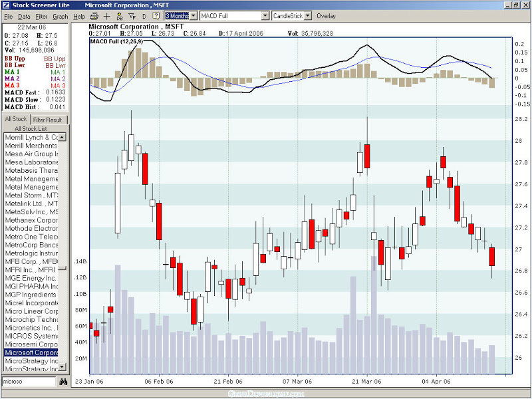
Task: Select Methanex Corporation in stock list
Action: [x=31, y=220]
